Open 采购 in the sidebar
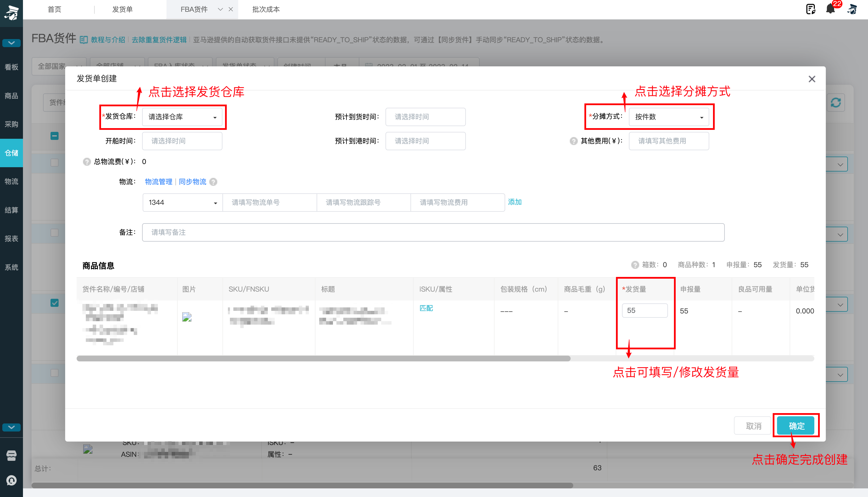 click(11, 124)
